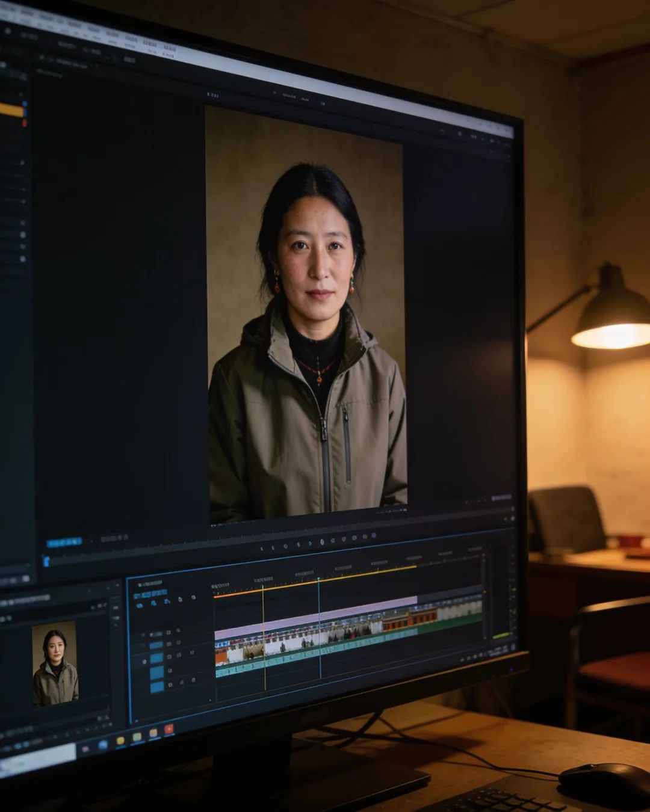The width and height of the screenshot is (650, 812).
Task: Toggle the topmost blue track header button
Action: tap(156, 645)
